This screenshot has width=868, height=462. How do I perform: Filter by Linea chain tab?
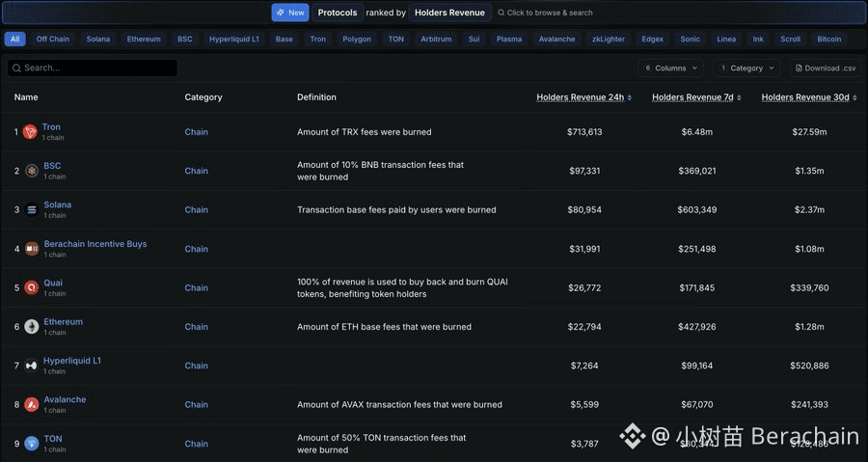point(726,39)
